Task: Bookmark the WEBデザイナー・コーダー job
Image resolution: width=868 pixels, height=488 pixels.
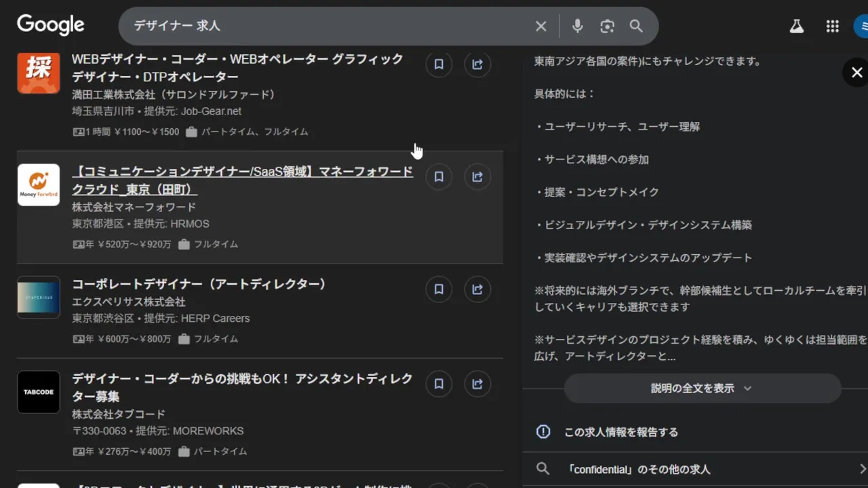Action: tap(439, 64)
